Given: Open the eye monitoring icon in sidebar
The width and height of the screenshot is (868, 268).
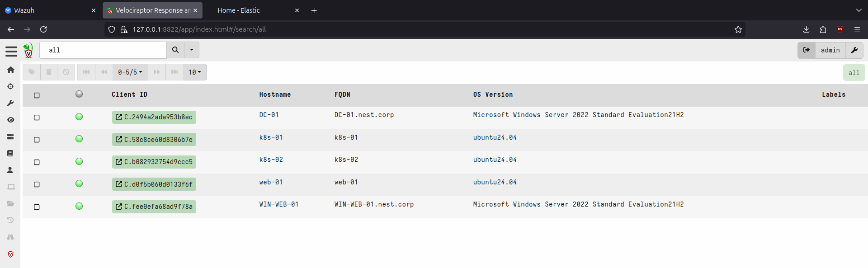Looking at the screenshot, I should pyautogui.click(x=11, y=120).
